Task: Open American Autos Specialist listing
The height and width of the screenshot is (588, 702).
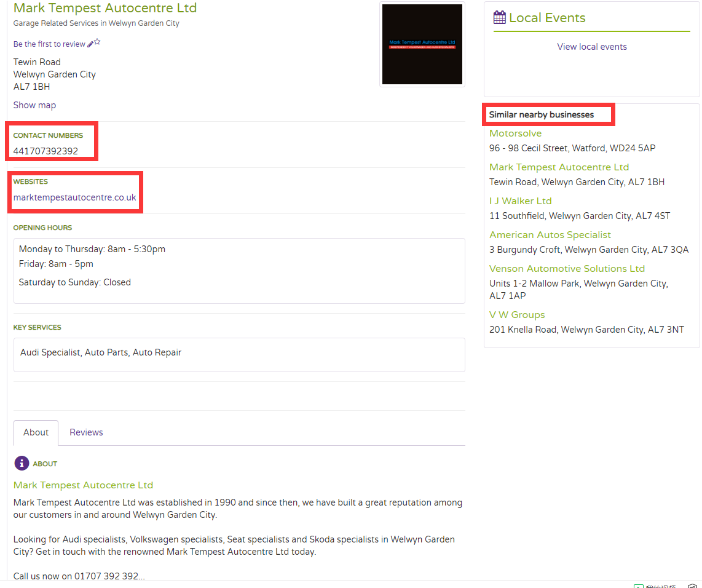Action: tap(550, 235)
